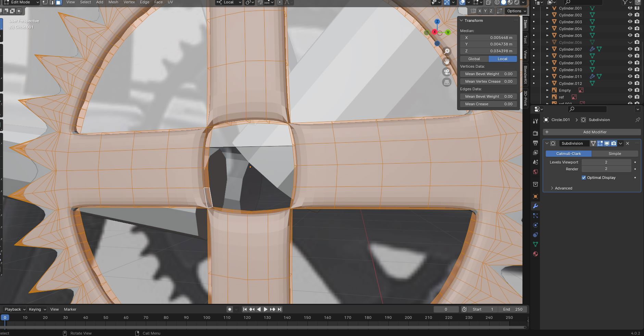
Task: Disable render for Cylinder.003
Action: pyautogui.click(x=637, y=22)
